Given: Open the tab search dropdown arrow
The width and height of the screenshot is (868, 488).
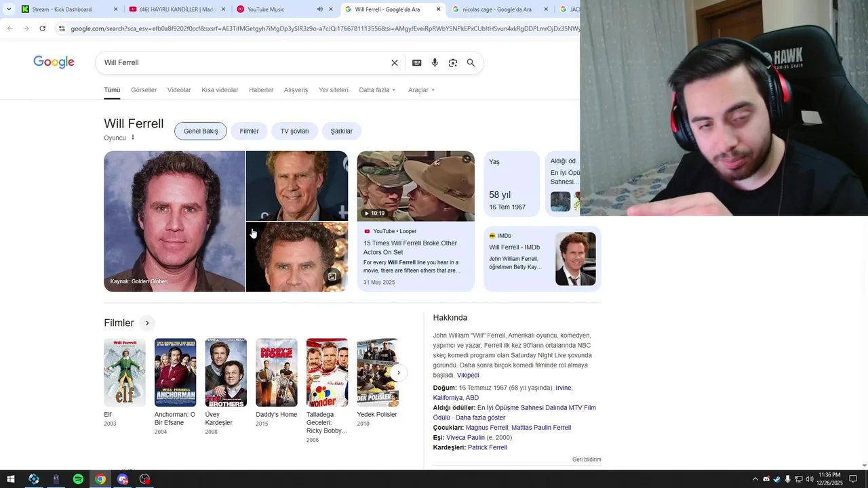Looking at the screenshot, I should [x=9, y=9].
